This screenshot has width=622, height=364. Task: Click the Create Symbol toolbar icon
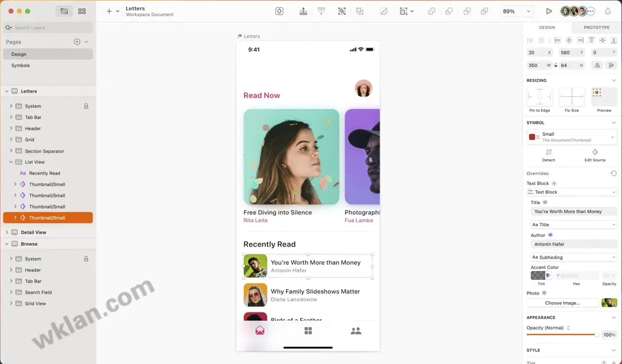[279, 11]
